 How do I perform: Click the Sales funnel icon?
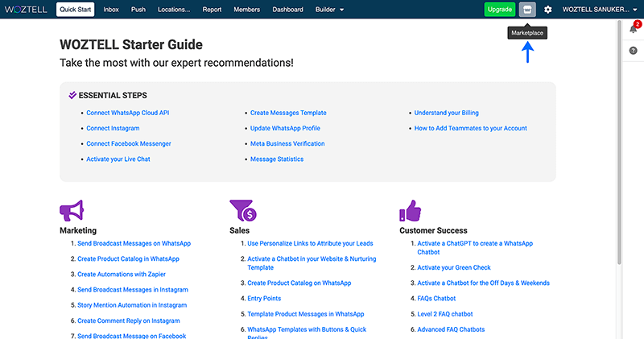coord(243,210)
